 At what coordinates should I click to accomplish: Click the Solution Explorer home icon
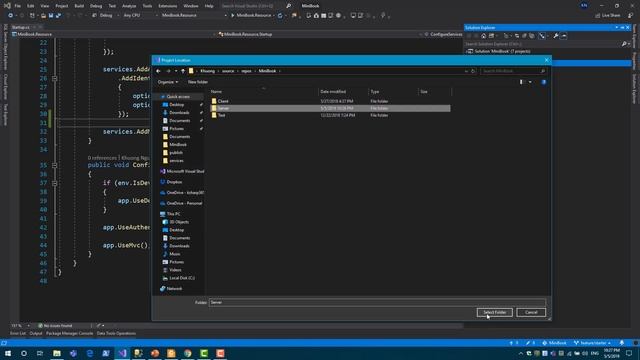point(484,36)
